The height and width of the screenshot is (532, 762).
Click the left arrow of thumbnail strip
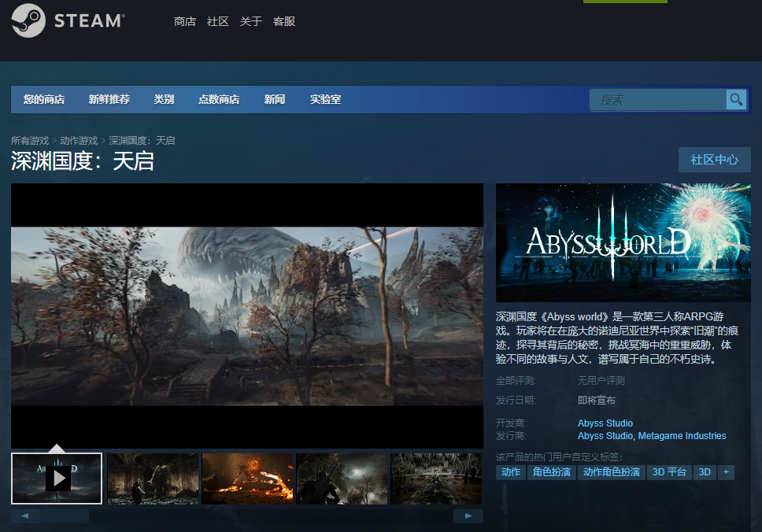click(x=26, y=516)
